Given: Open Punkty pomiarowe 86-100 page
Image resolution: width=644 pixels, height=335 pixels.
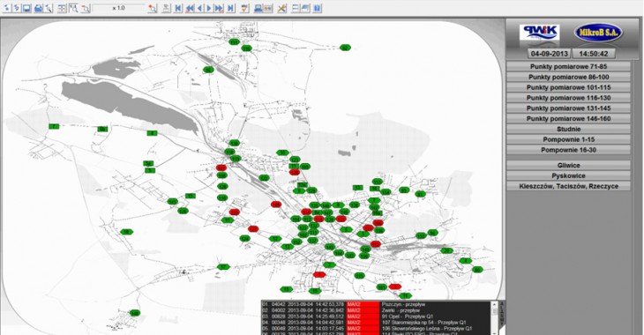Looking at the screenshot, I should pyautogui.click(x=568, y=77).
